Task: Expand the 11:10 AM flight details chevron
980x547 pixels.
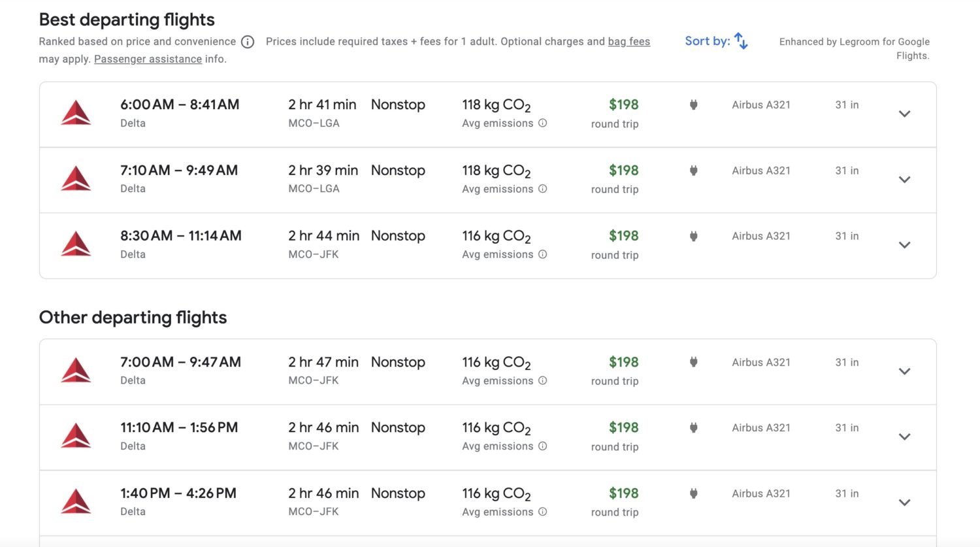Action: pyautogui.click(x=905, y=437)
